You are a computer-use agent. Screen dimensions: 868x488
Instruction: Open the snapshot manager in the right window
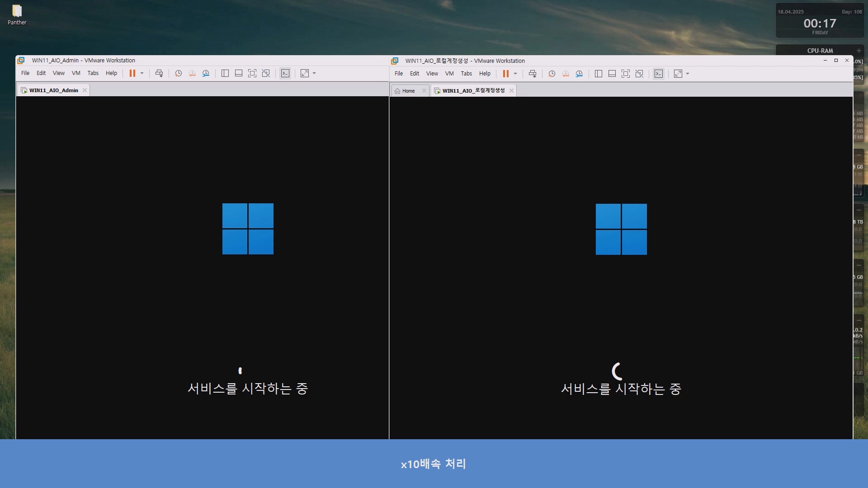pyautogui.click(x=579, y=74)
